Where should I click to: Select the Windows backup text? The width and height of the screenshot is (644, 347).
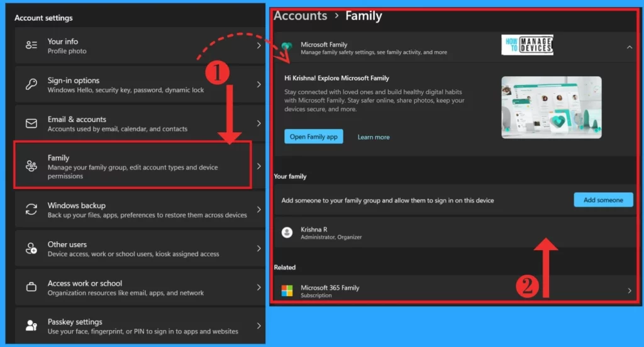(76, 205)
